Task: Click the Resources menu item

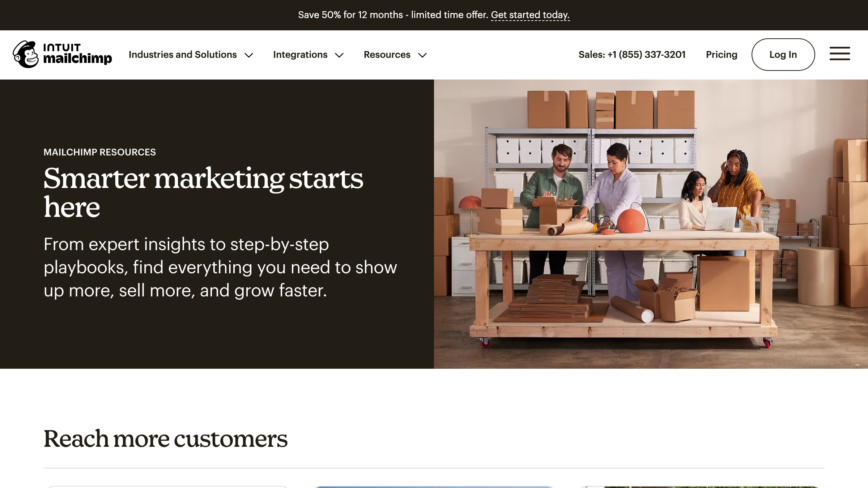Action: click(x=387, y=55)
